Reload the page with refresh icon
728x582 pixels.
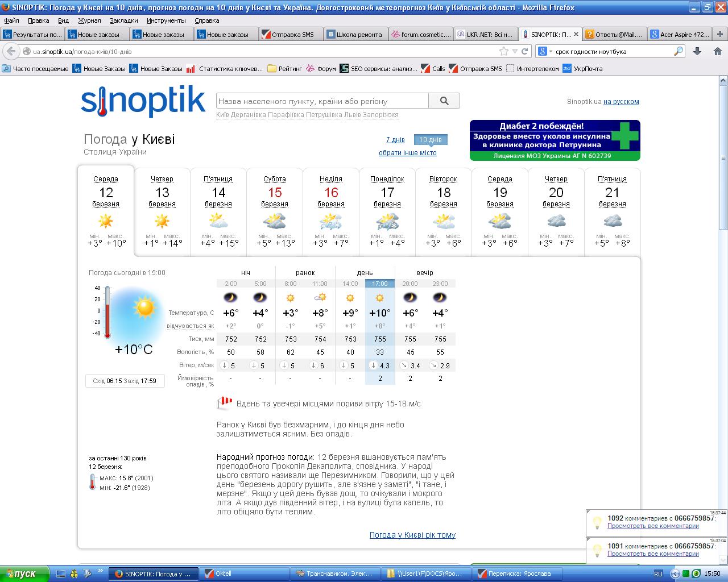(x=524, y=51)
